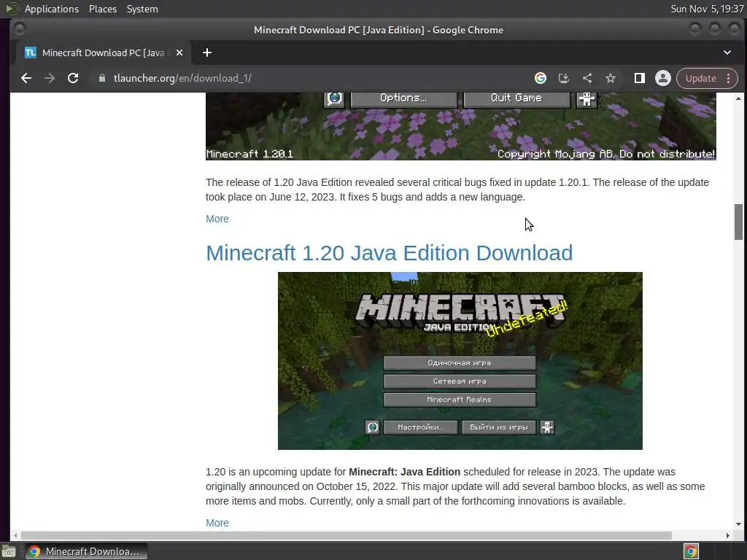
Task: Close the Minecraft Download tab
Action: click(x=179, y=52)
